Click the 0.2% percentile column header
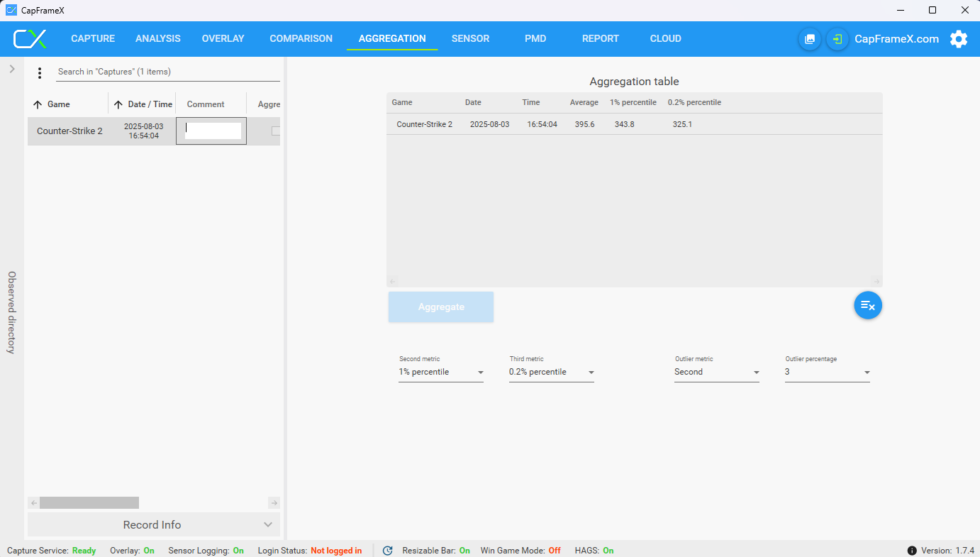980x557 pixels. point(694,103)
